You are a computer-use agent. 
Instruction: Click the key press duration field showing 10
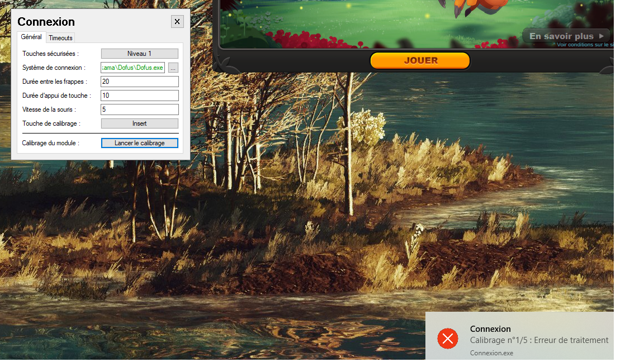click(x=140, y=96)
